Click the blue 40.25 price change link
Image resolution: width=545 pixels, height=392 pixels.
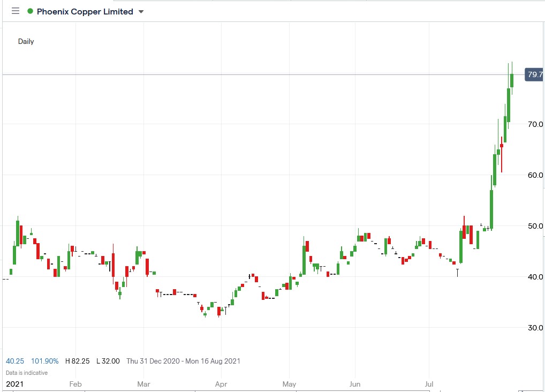(15, 361)
